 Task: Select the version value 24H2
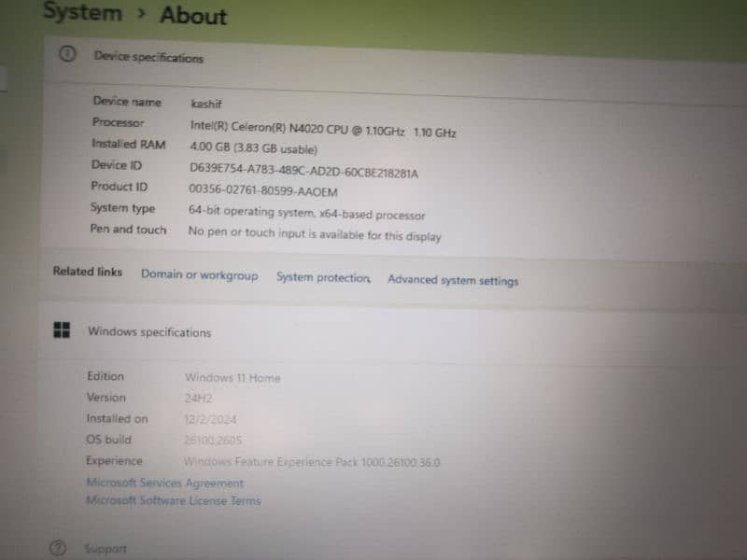[x=198, y=398]
